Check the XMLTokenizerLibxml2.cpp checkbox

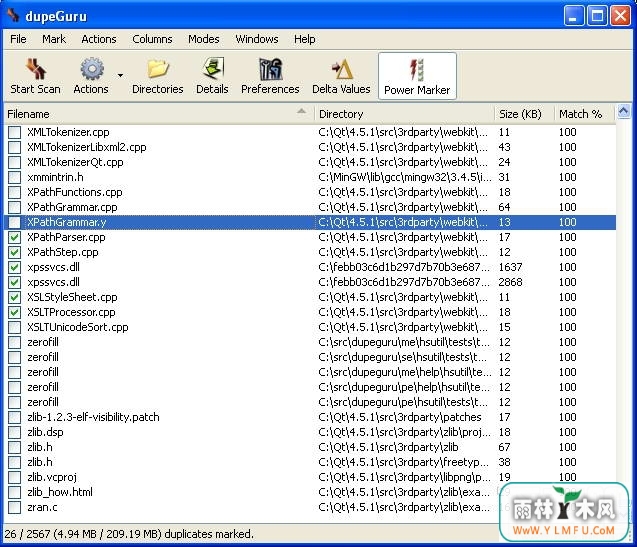[15, 147]
